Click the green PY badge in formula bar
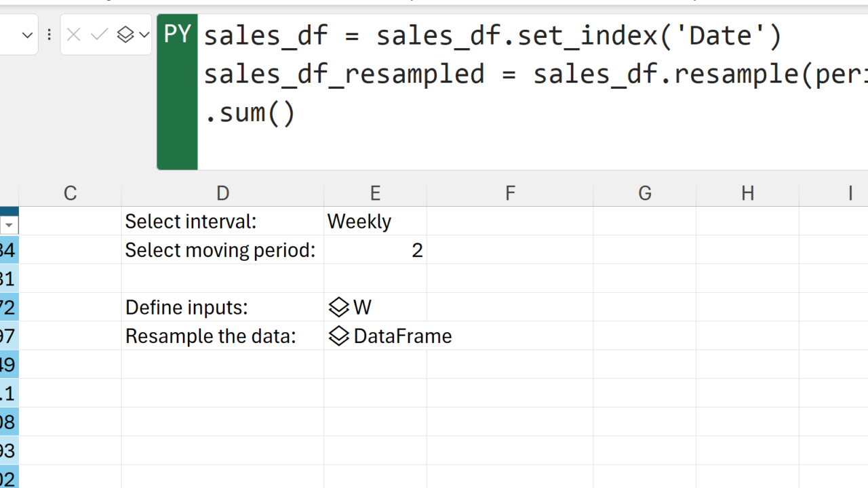This screenshot has height=488, width=868. (x=178, y=35)
